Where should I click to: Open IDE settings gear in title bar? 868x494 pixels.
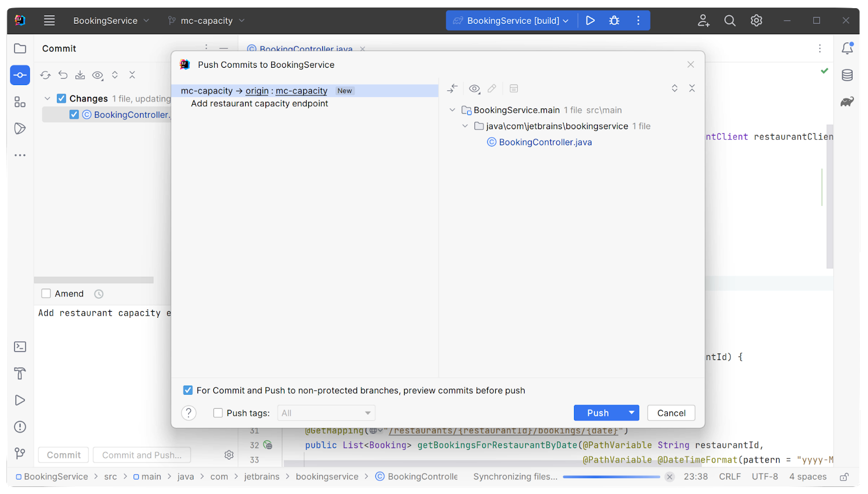point(757,21)
